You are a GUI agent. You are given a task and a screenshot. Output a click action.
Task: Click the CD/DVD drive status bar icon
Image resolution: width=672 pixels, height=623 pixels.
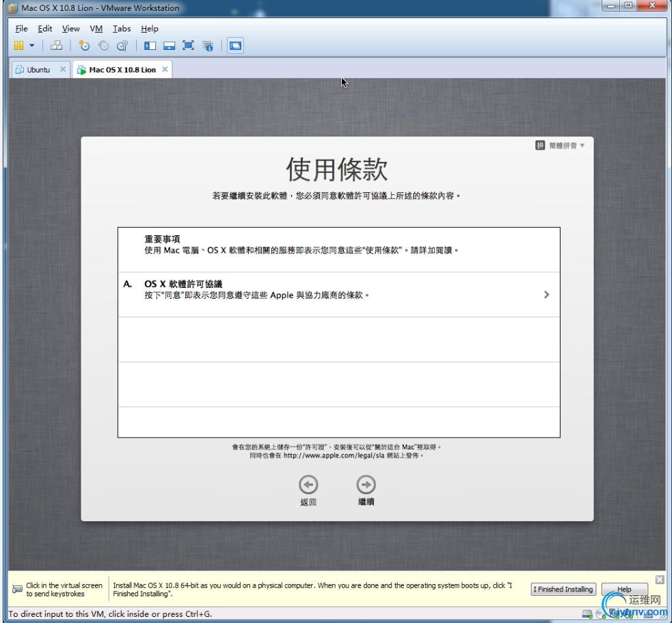(600, 614)
